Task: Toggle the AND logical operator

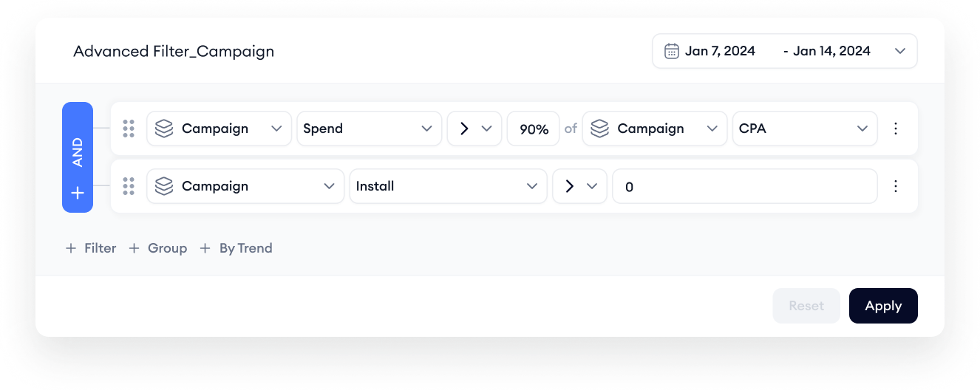Action: (78, 150)
